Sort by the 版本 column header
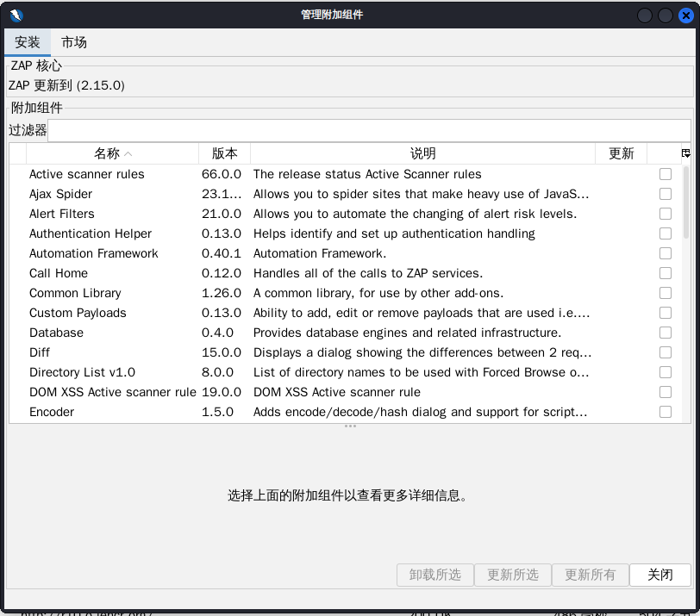The width and height of the screenshot is (700, 616). (224, 153)
